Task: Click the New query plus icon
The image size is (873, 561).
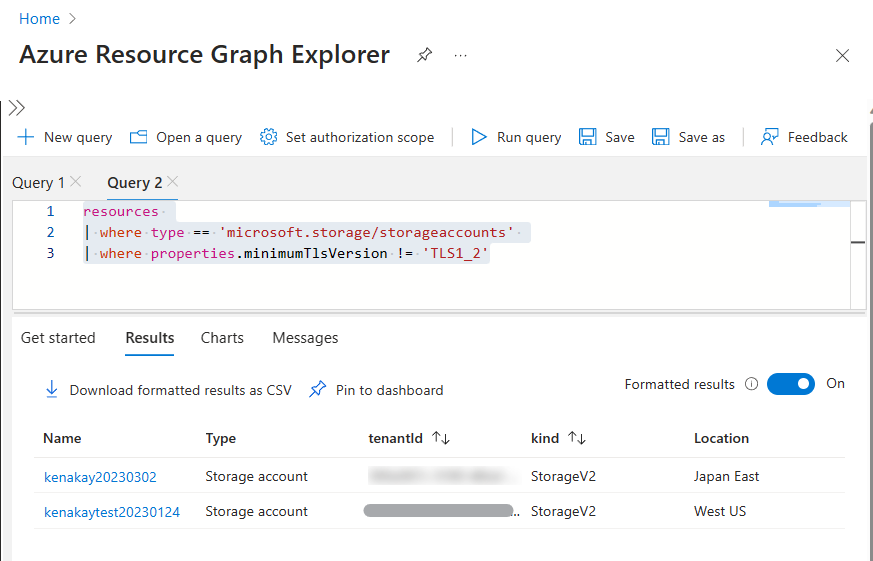Action: (26, 137)
